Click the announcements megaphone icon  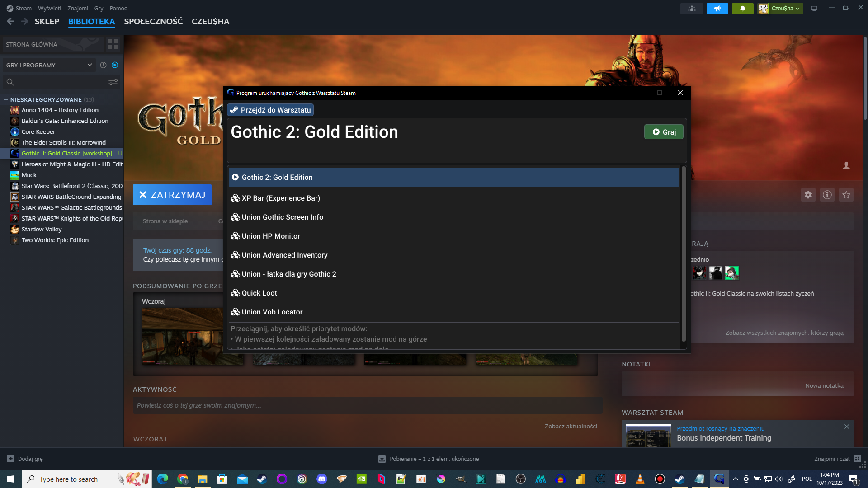pos(717,8)
